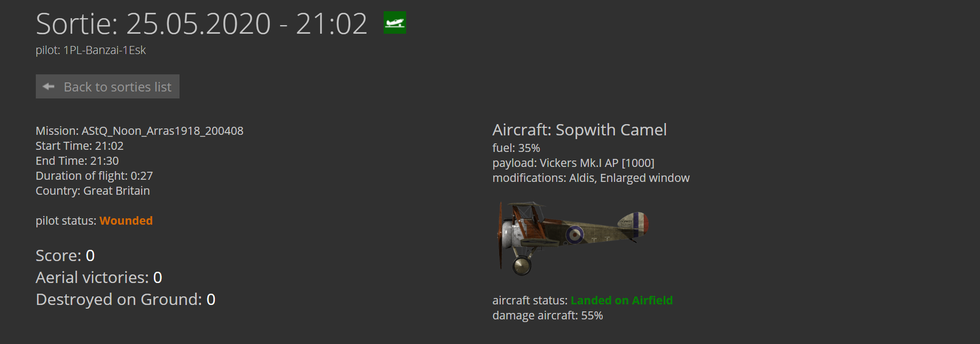Click the Destroyed on Ground: 0 line
Viewport: 980px width, 344px height.
point(126,300)
